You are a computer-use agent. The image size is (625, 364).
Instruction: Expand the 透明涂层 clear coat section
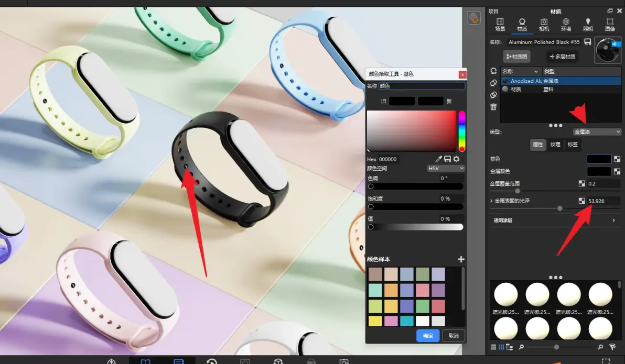pos(555,220)
